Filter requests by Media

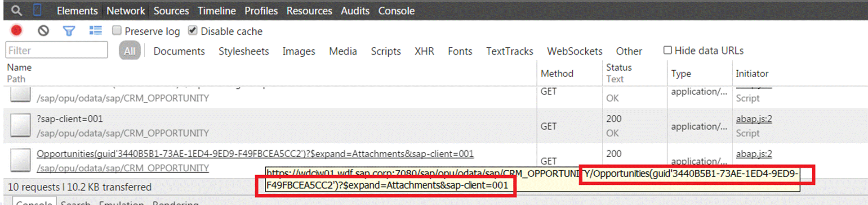[343, 51]
